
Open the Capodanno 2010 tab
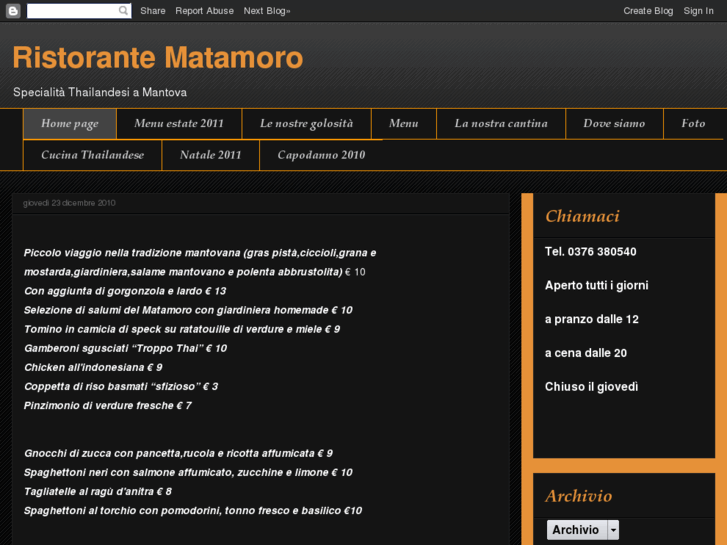321,155
